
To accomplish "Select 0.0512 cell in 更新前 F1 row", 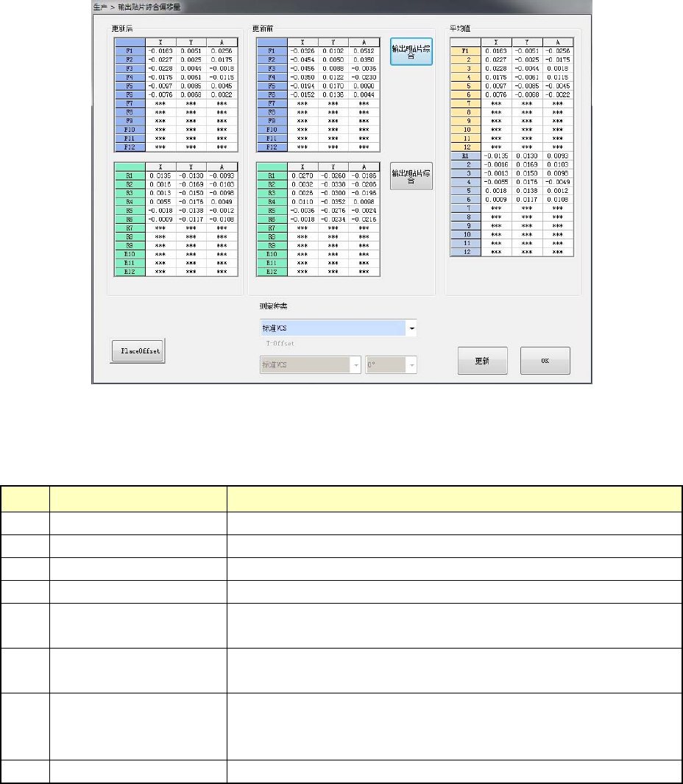I will click(364, 51).
